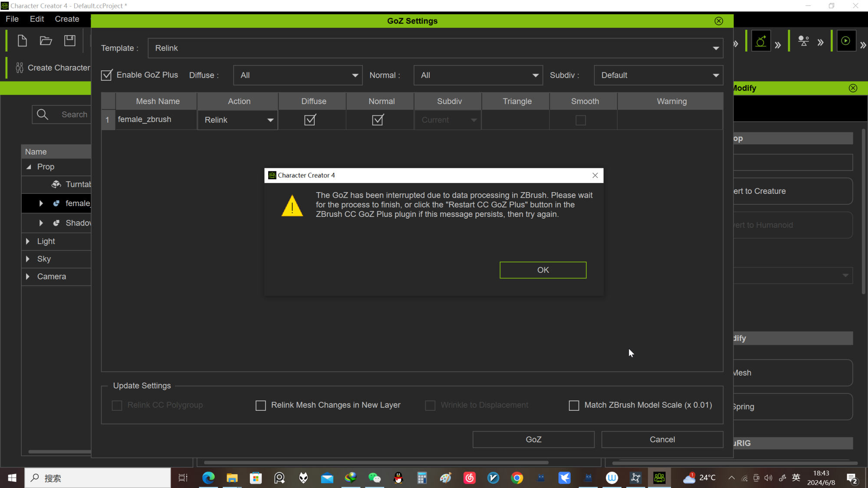868x488 pixels.
Task: Open WeChat from the taskbar
Action: click(x=375, y=478)
